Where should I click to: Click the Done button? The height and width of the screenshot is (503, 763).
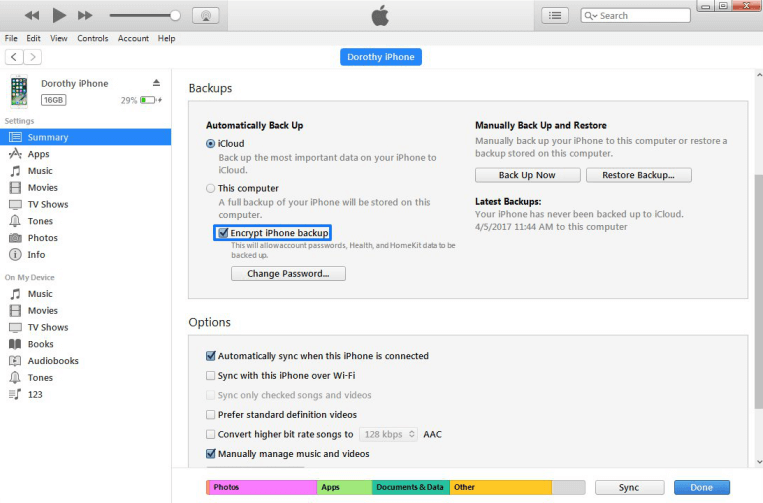pos(702,487)
